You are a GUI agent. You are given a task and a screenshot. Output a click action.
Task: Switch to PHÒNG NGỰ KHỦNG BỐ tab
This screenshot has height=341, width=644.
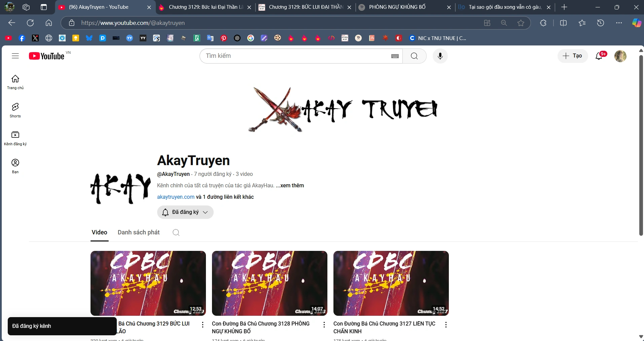(x=405, y=7)
